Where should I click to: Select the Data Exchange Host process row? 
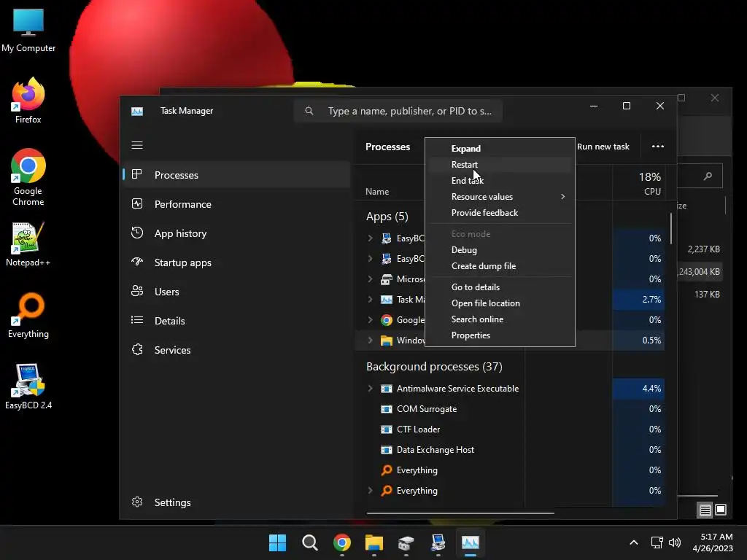[x=510, y=450]
